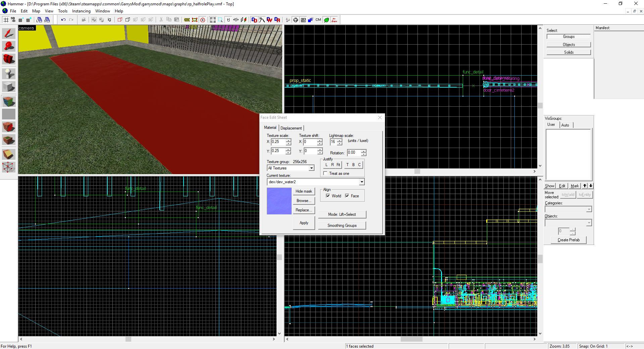Click the Rotation value field
Image resolution: width=644 pixels, height=349 pixels.
point(354,153)
